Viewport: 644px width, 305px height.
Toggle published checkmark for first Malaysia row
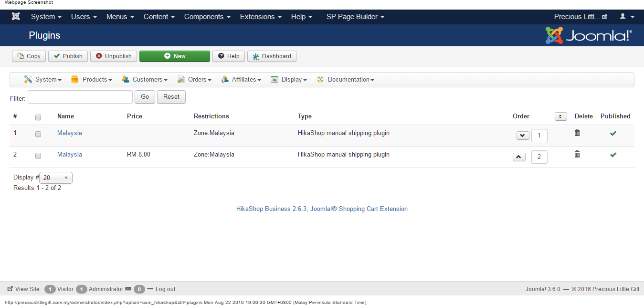613,133
